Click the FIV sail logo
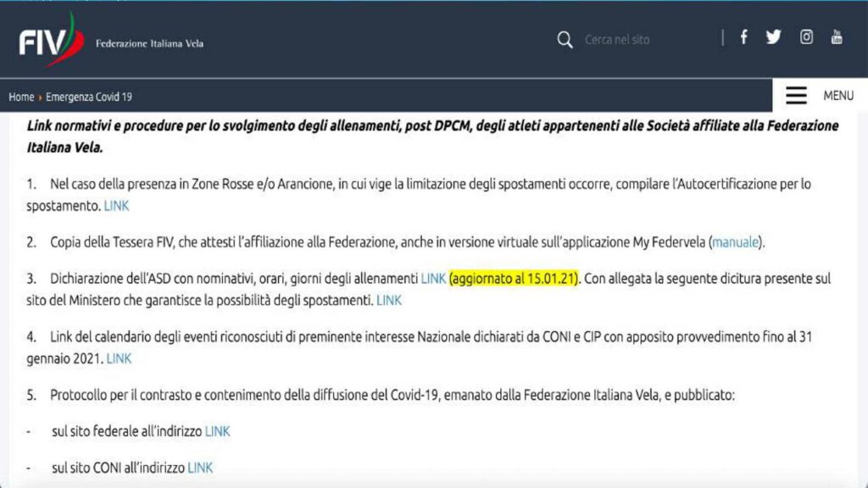This screenshot has height=488, width=868. pyautogui.click(x=51, y=40)
